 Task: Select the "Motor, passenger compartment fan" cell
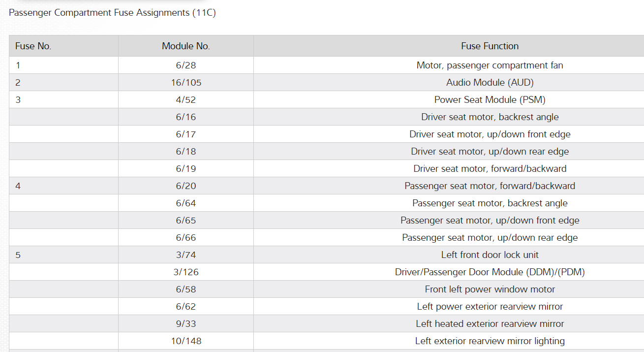coord(490,65)
